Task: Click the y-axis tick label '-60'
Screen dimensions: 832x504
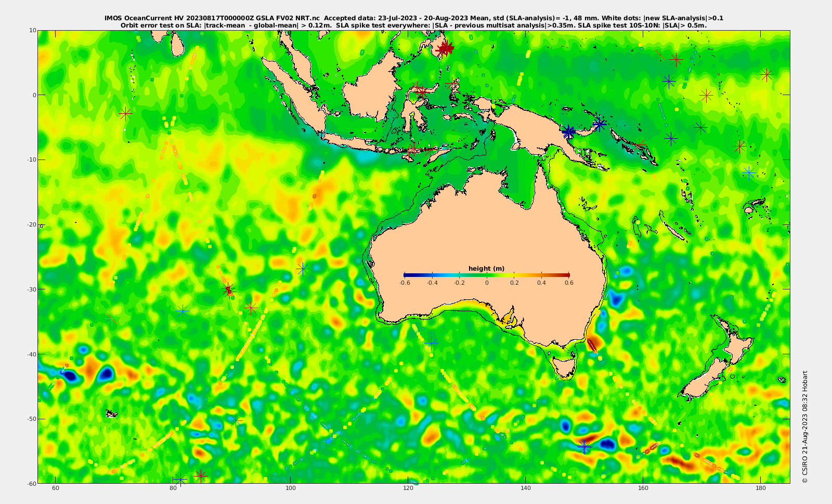Action: [x=31, y=484]
